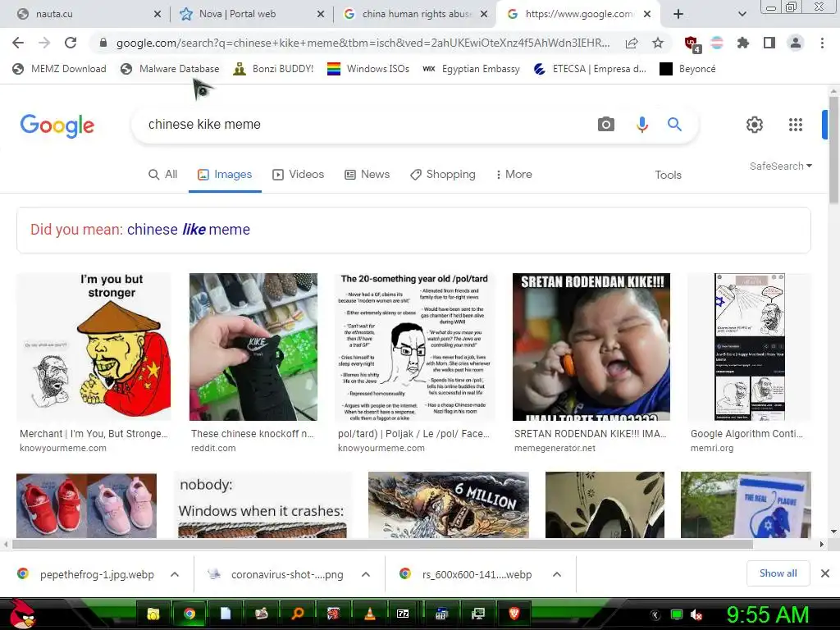
Task: Open 7-Zip from the taskbar
Action: 403,614
